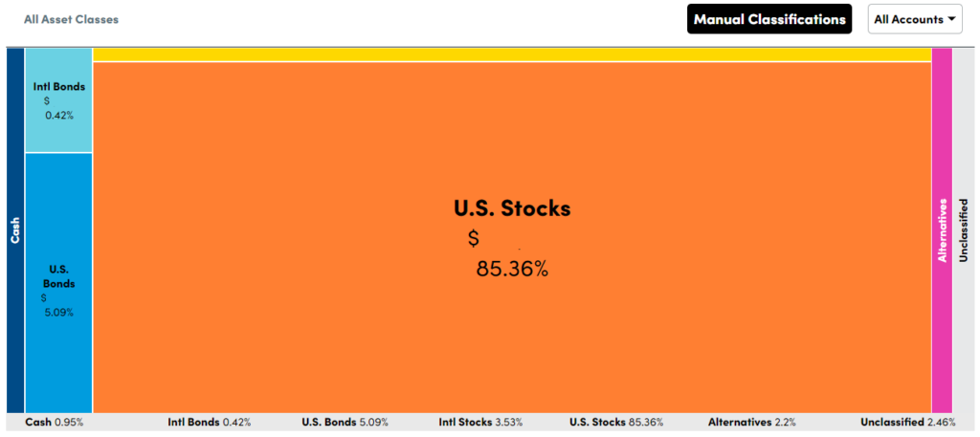
Task: Select the gray Unclassified block
Action: tap(963, 230)
